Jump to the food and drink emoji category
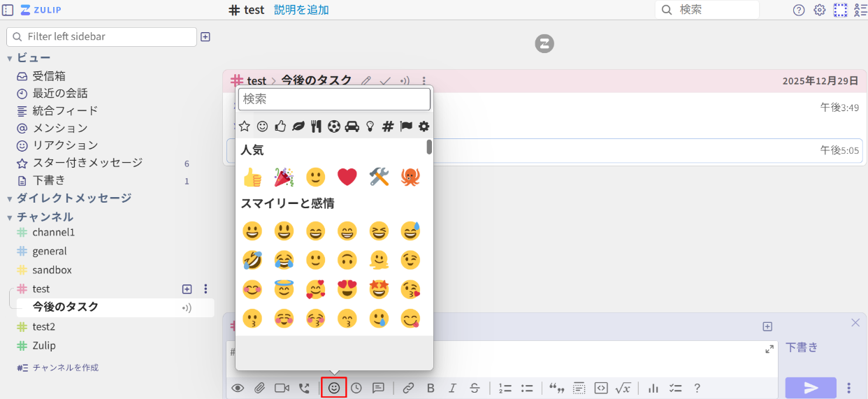The height and width of the screenshot is (399, 868). point(316,126)
